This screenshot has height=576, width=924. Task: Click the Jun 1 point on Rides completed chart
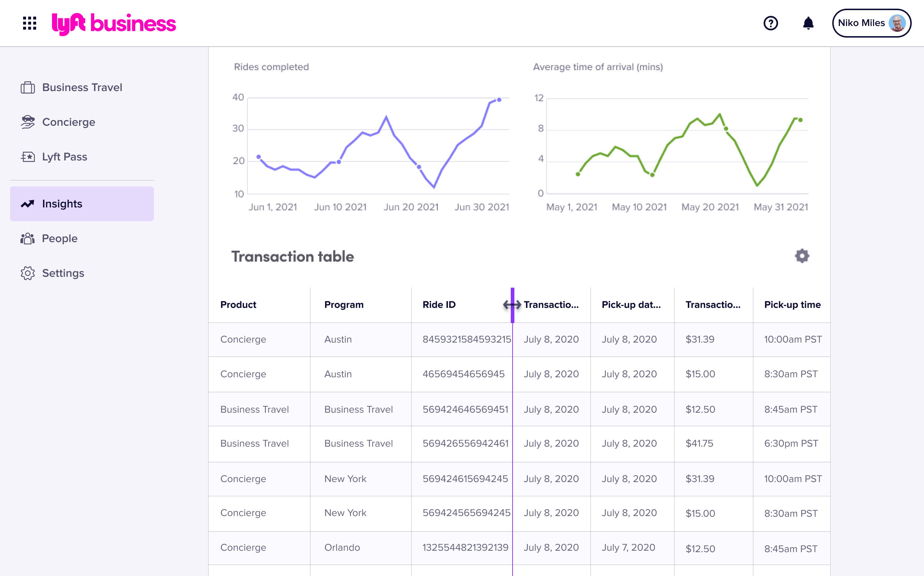[x=259, y=157]
